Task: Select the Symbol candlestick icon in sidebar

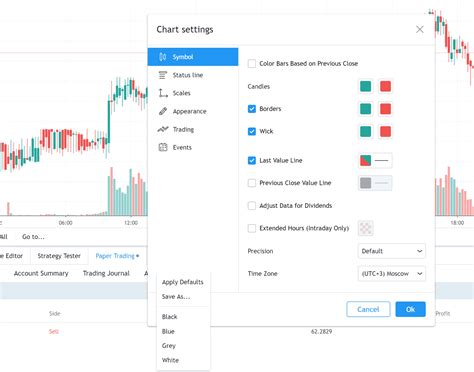Action: (x=162, y=57)
